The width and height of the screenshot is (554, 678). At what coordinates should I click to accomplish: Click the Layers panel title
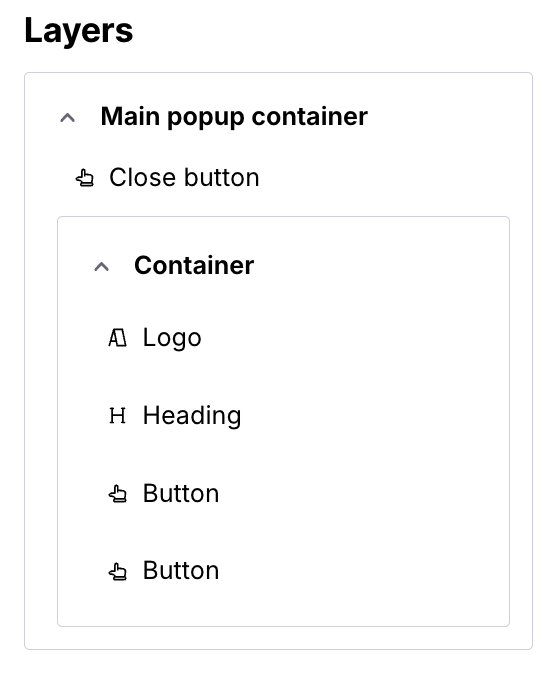[x=79, y=30]
